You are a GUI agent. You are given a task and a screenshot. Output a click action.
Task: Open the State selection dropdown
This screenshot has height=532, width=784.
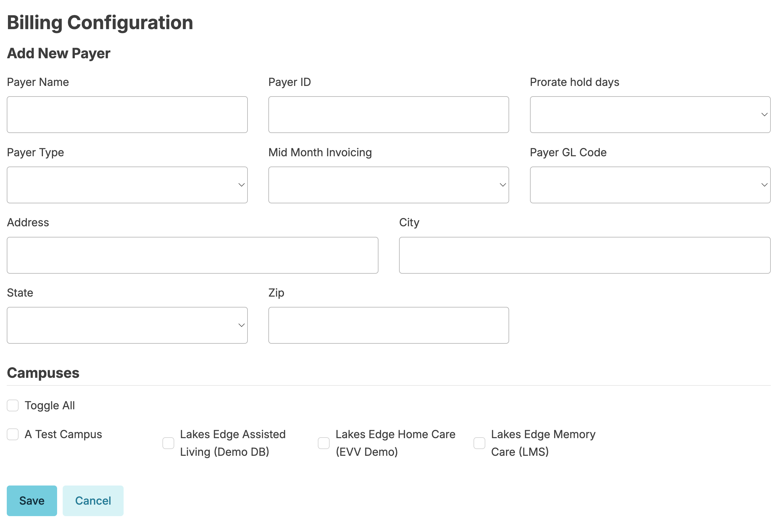click(127, 325)
